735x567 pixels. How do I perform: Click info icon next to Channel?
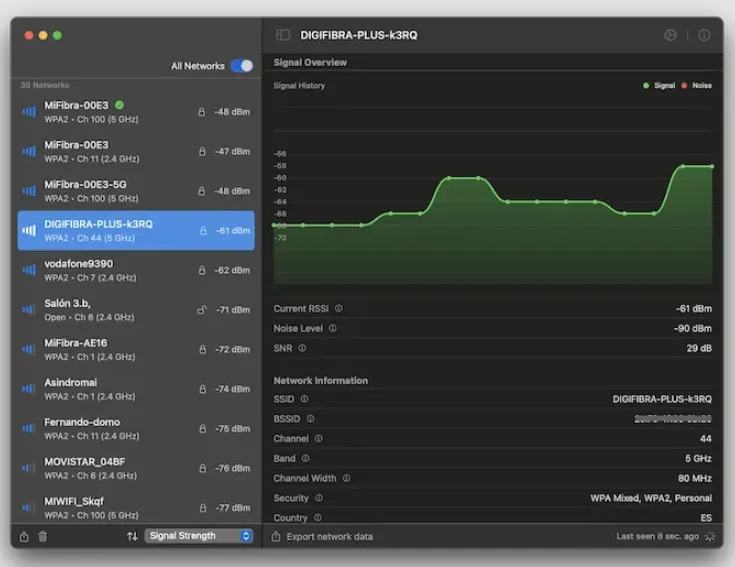[x=319, y=439]
